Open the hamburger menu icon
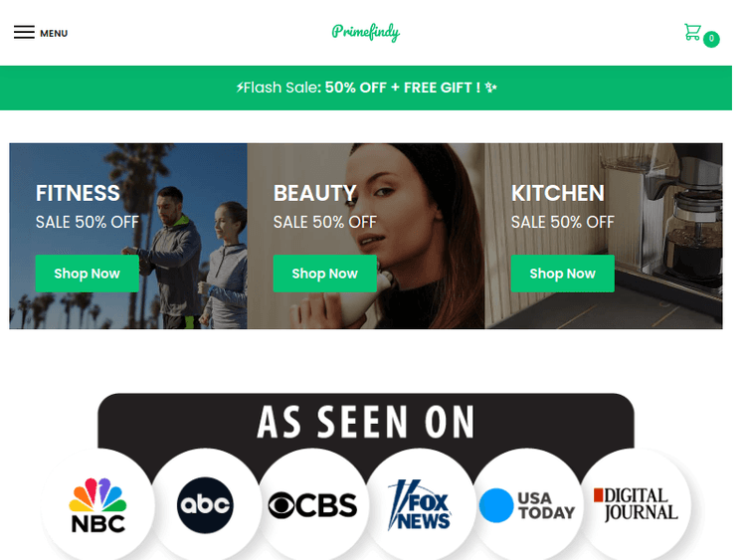The height and width of the screenshot is (560, 746). click(24, 33)
